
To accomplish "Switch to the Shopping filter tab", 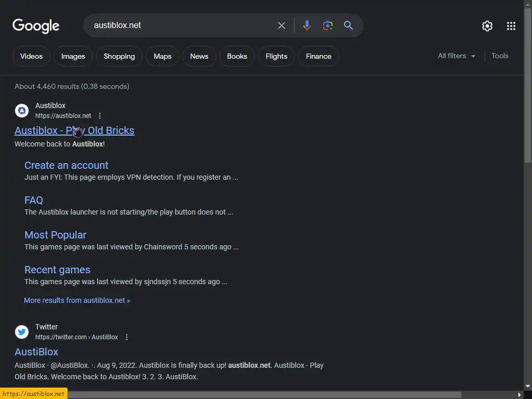I will pyautogui.click(x=119, y=56).
